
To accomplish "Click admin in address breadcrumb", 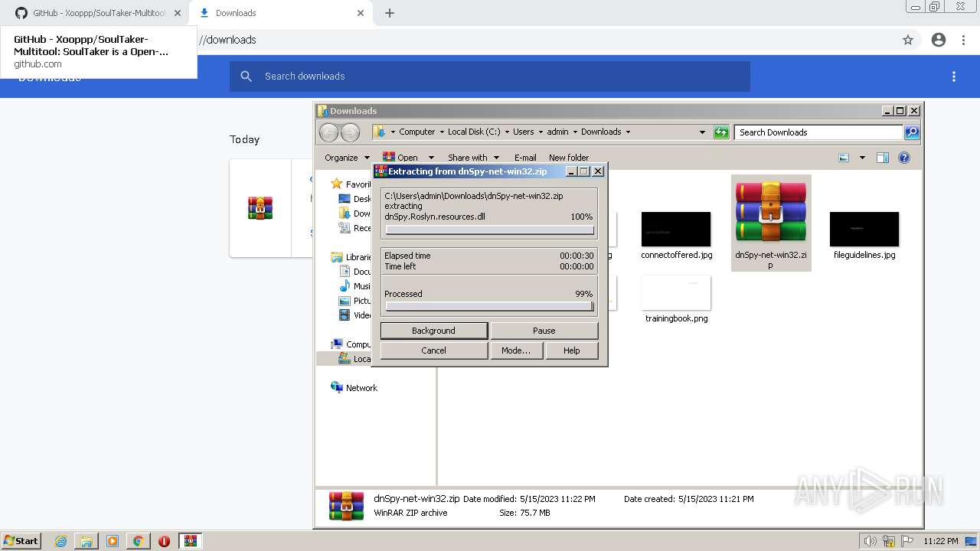I will click(557, 132).
